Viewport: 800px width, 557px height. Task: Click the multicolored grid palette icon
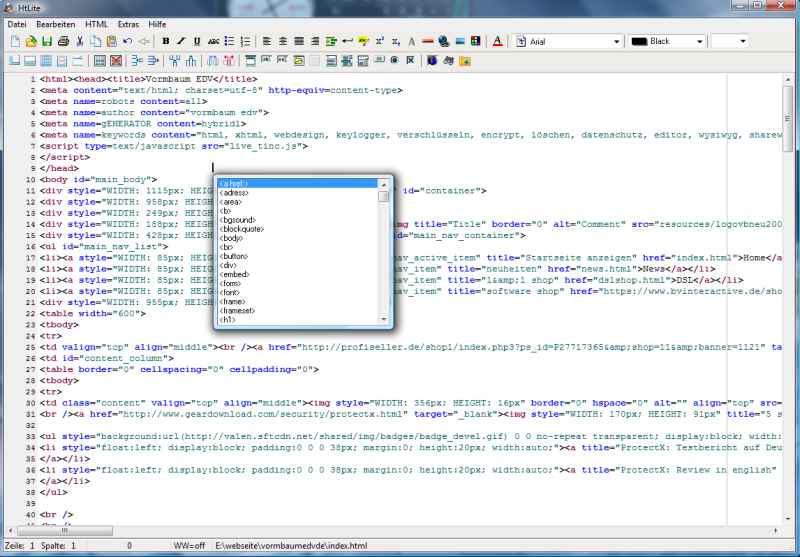tap(476, 41)
